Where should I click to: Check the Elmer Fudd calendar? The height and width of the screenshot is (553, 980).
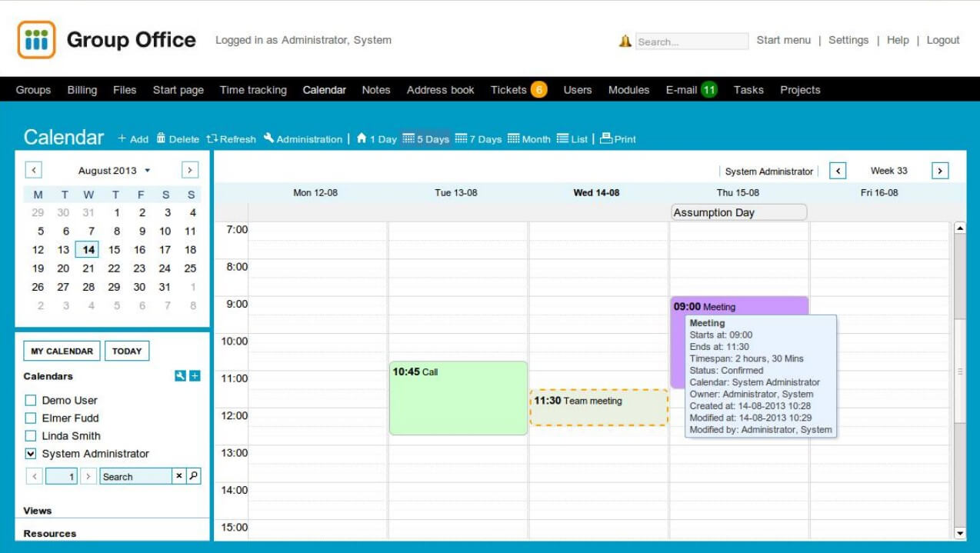pos(31,418)
